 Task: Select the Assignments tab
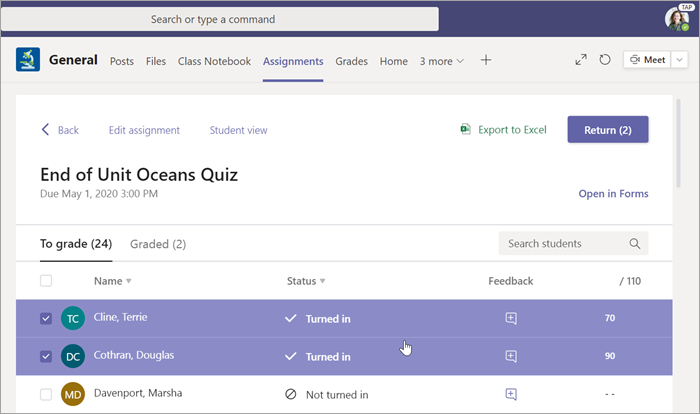(x=293, y=61)
